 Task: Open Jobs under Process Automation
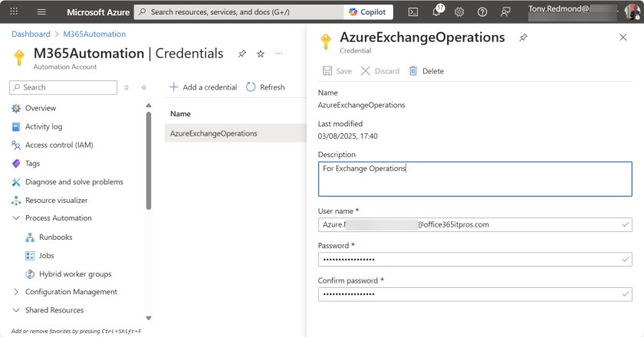[x=47, y=256]
